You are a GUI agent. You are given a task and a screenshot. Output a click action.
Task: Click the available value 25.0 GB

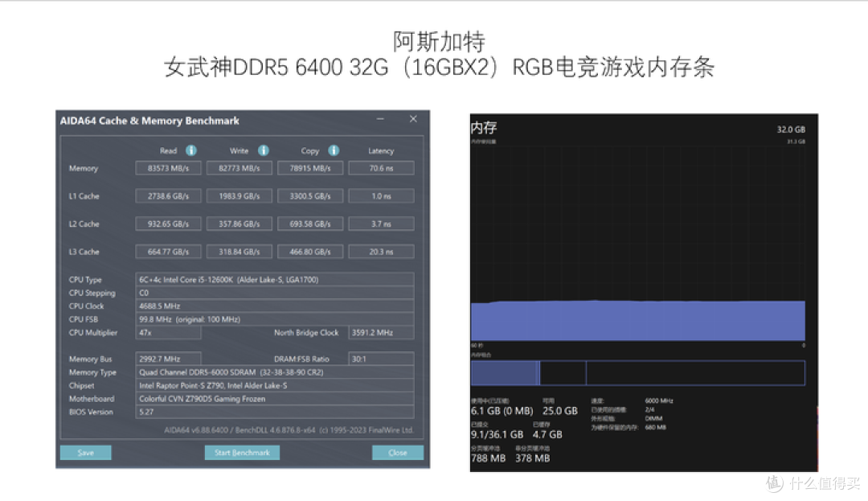559,411
